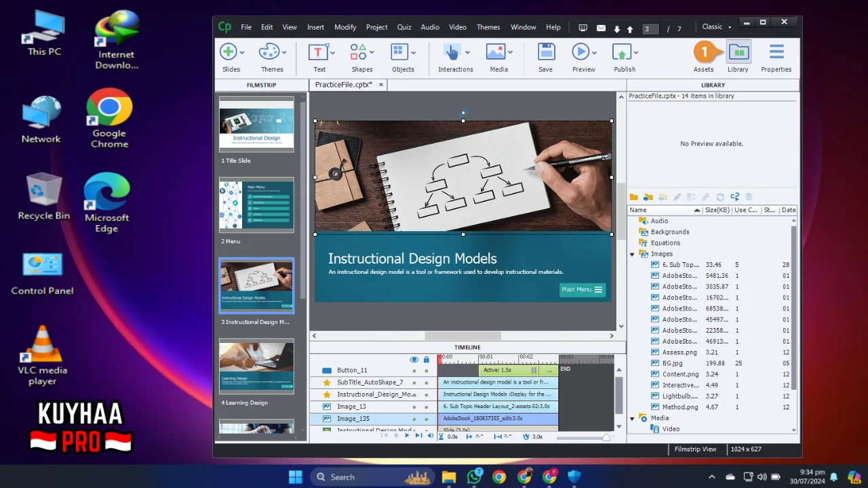The image size is (868, 488).
Task: Toggle lock dot for SubTitle_AutoShape_7
Action: 426,382
